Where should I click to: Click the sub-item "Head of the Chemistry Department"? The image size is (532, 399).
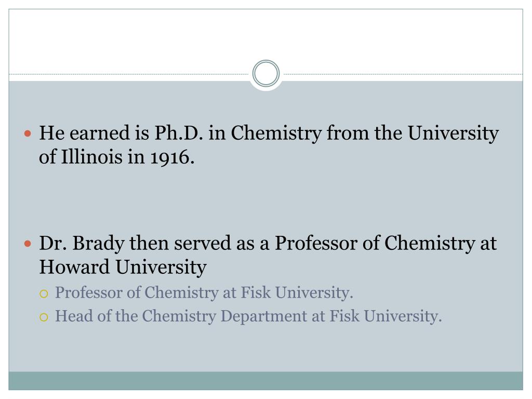(x=181, y=316)
